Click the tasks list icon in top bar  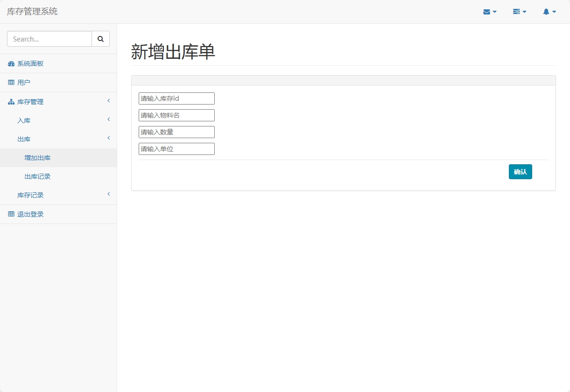517,11
